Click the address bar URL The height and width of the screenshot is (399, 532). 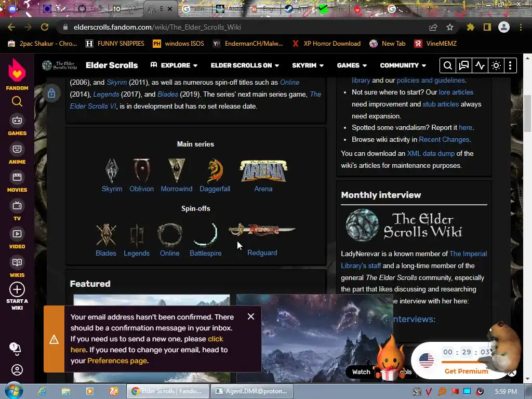tap(157, 27)
